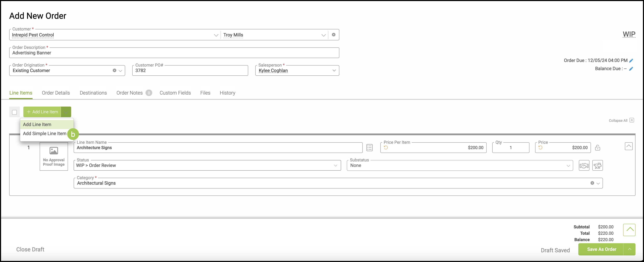Click the Order Due edit pencil icon
Image resolution: width=644 pixels, height=262 pixels.
pyautogui.click(x=631, y=61)
